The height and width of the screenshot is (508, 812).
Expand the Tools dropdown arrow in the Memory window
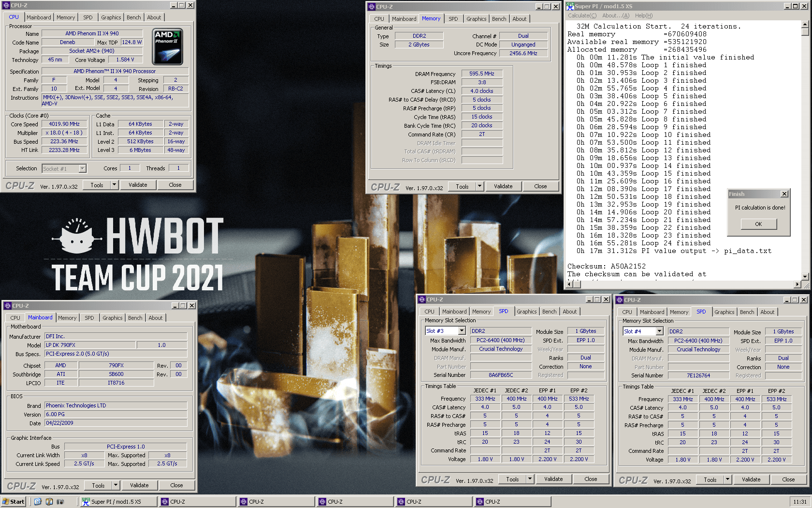[479, 186]
